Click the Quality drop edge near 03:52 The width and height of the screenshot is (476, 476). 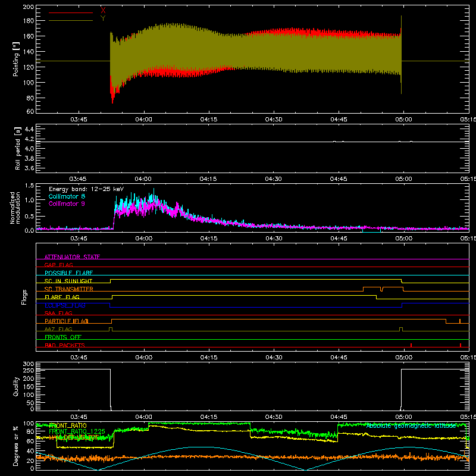tap(111, 390)
